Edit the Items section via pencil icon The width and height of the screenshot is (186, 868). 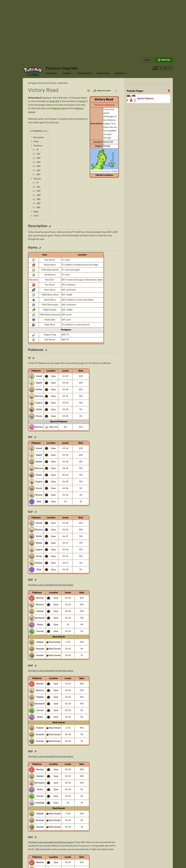pyautogui.click(x=40, y=248)
